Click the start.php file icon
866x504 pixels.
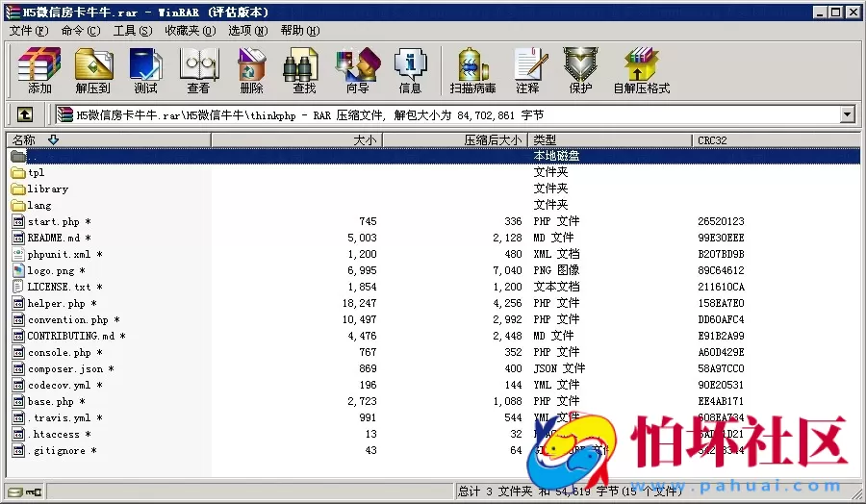click(x=18, y=221)
